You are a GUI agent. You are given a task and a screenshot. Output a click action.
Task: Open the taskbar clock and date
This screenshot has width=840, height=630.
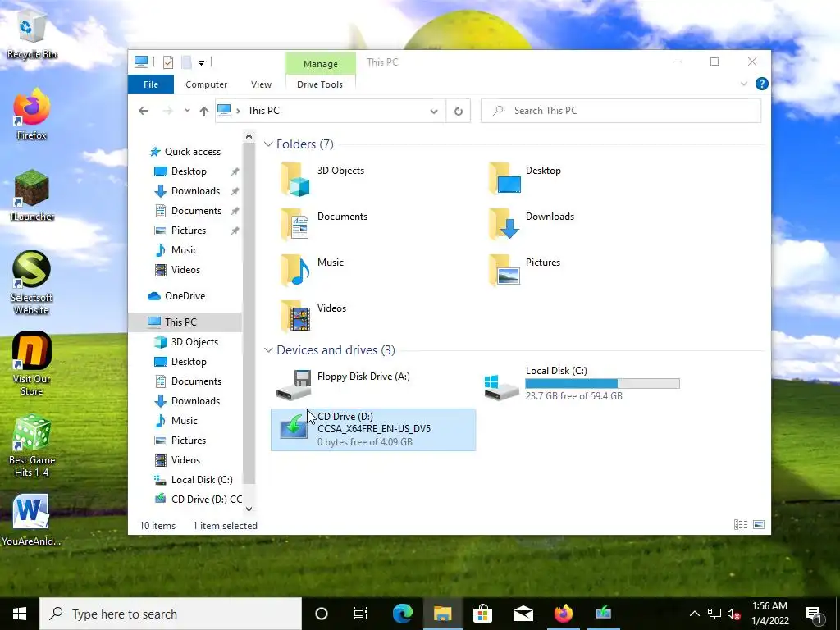tap(769, 614)
